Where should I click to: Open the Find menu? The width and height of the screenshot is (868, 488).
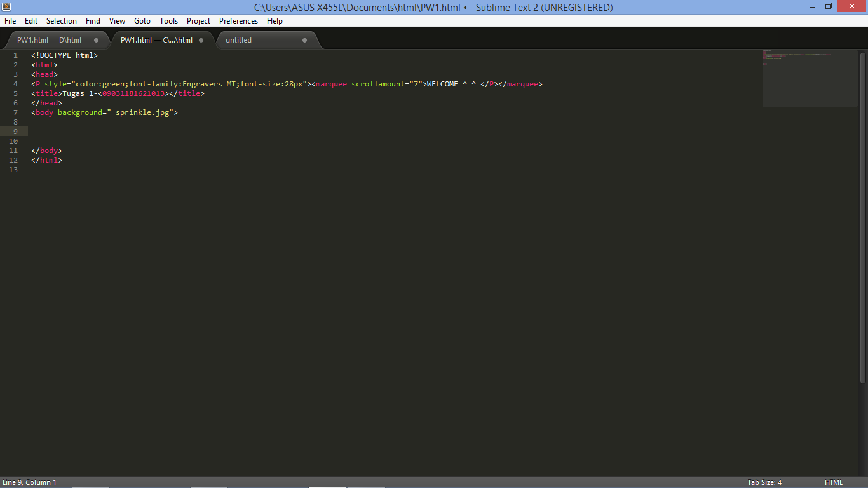pyautogui.click(x=93, y=20)
